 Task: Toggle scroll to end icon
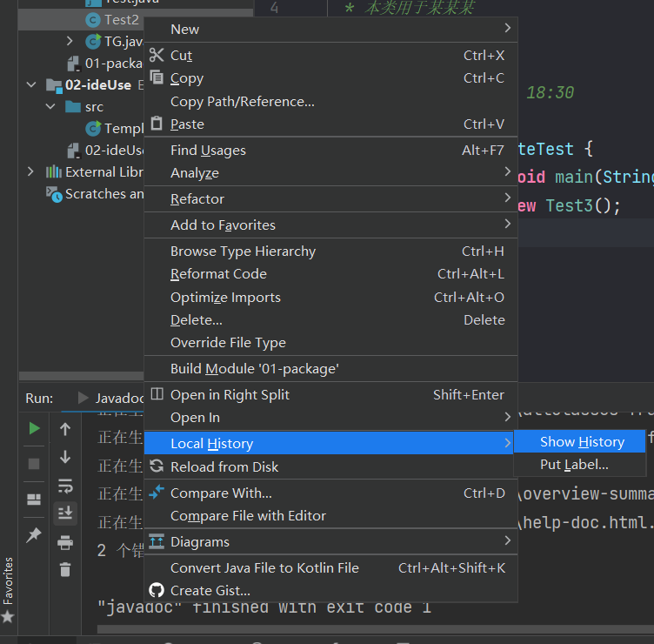pyautogui.click(x=65, y=513)
